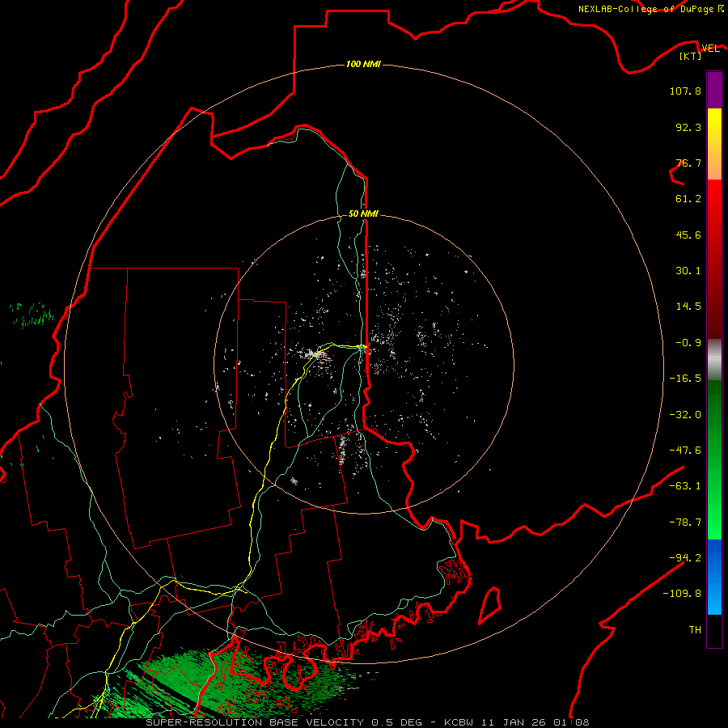Click the 100 NMI range ring label
The width and height of the screenshot is (728, 728).
tap(363, 64)
